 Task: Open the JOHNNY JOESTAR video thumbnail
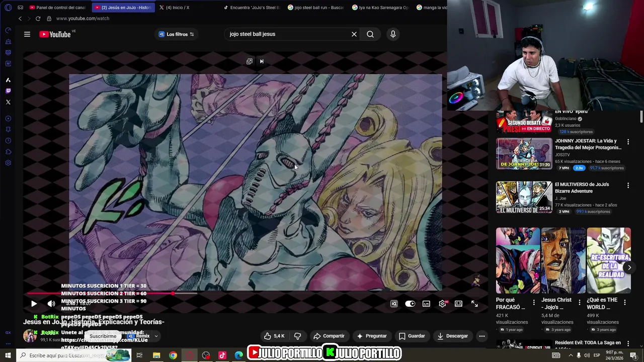click(524, 154)
